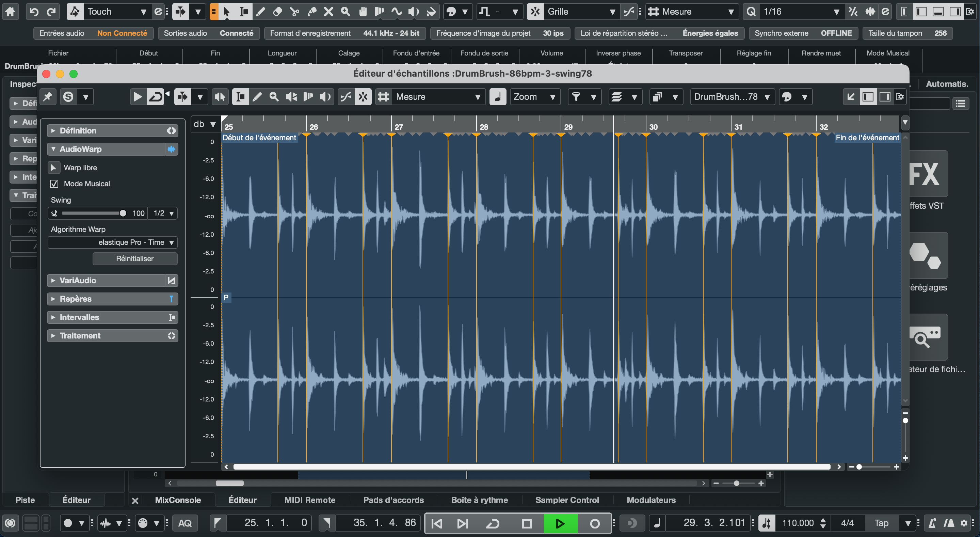Select the Mute X tool in main toolbar

pyautogui.click(x=329, y=12)
